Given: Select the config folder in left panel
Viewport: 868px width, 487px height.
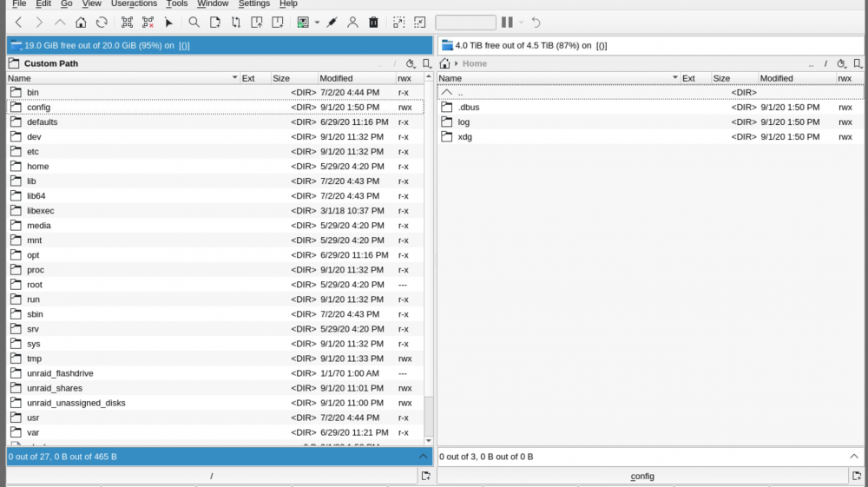Looking at the screenshot, I should click(x=215, y=107).
